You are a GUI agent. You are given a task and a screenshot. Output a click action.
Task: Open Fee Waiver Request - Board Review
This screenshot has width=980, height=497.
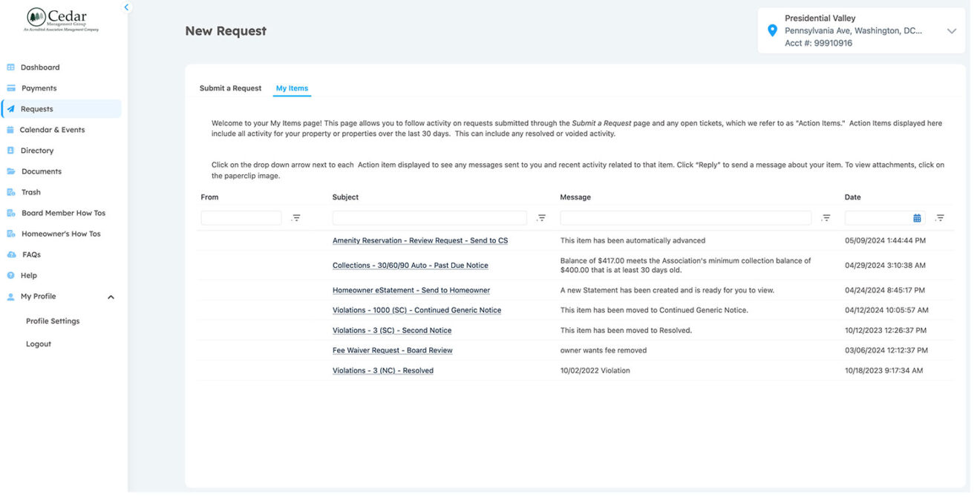(392, 350)
